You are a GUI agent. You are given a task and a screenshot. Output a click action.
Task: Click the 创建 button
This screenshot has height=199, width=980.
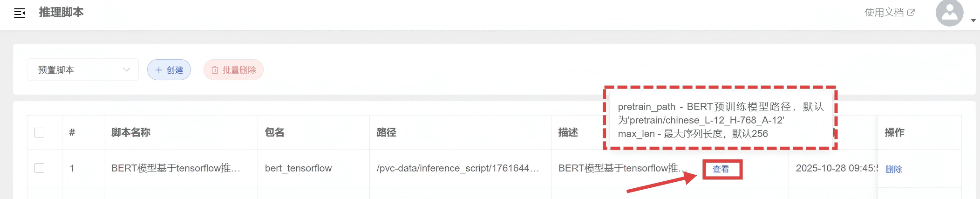[169, 70]
